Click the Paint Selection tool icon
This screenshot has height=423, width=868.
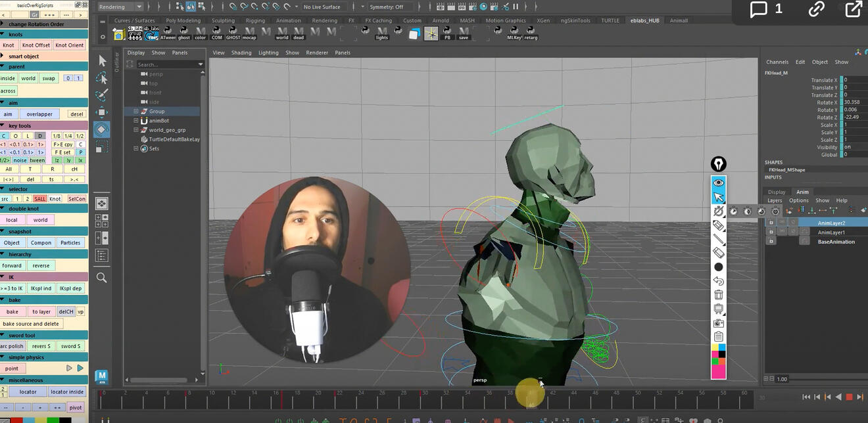pyautogui.click(x=102, y=95)
